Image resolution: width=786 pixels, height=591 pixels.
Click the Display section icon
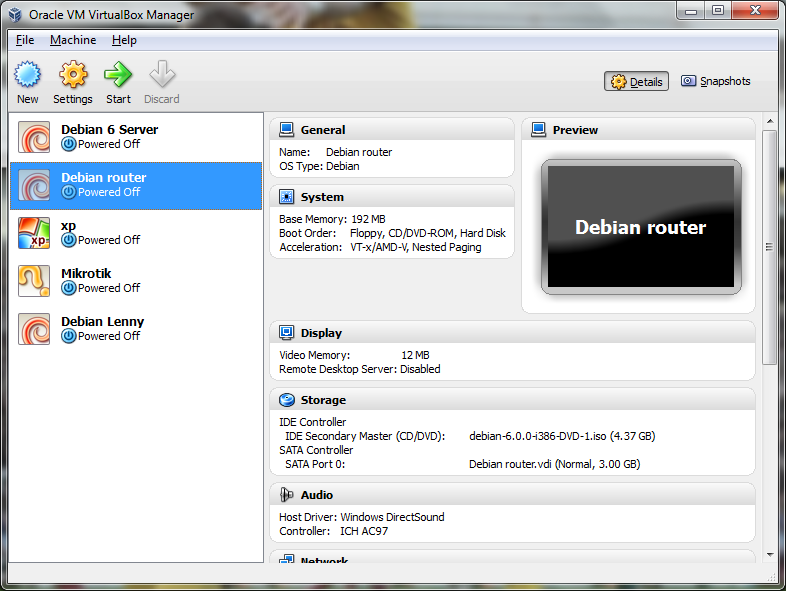(x=287, y=333)
